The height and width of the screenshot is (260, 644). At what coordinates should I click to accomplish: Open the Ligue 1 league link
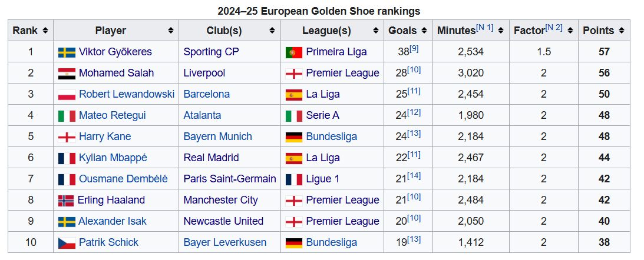(x=322, y=179)
